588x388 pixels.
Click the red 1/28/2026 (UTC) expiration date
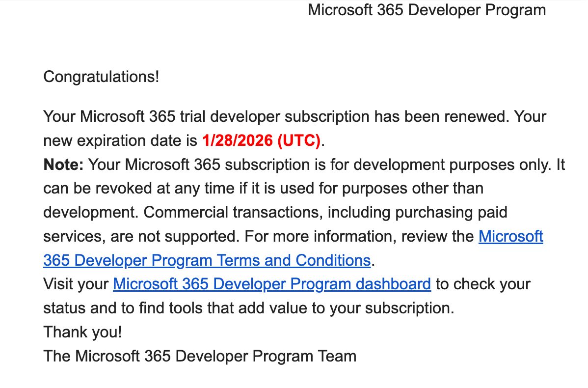click(x=261, y=141)
